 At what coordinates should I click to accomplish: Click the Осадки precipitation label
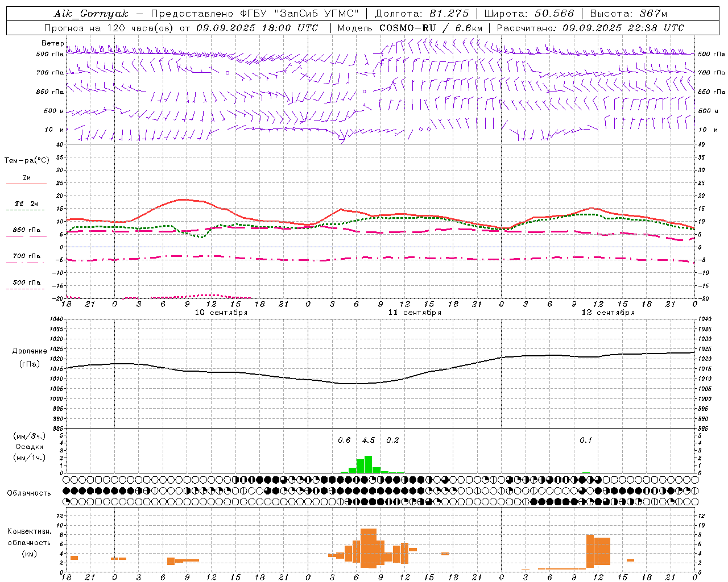tap(30, 447)
